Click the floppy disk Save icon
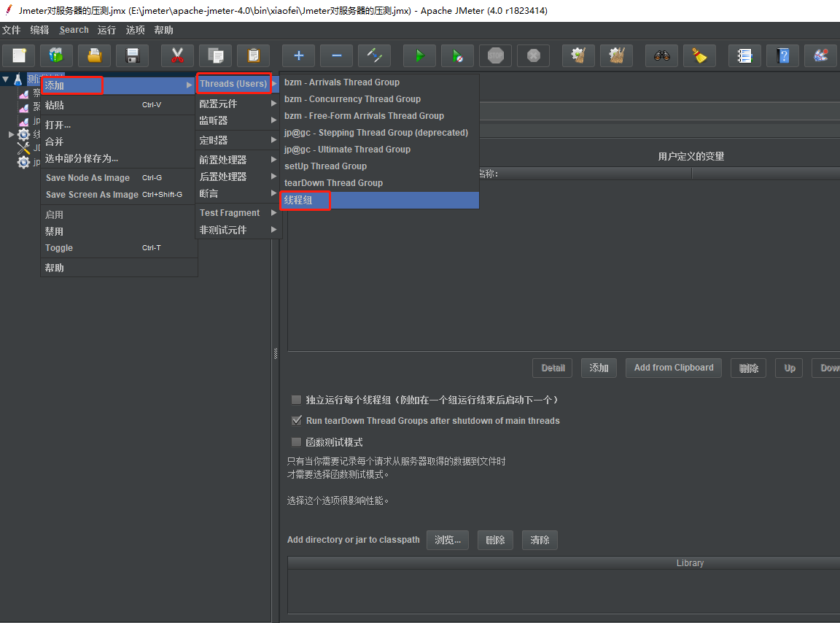The width and height of the screenshot is (840, 623). (x=132, y=55)
